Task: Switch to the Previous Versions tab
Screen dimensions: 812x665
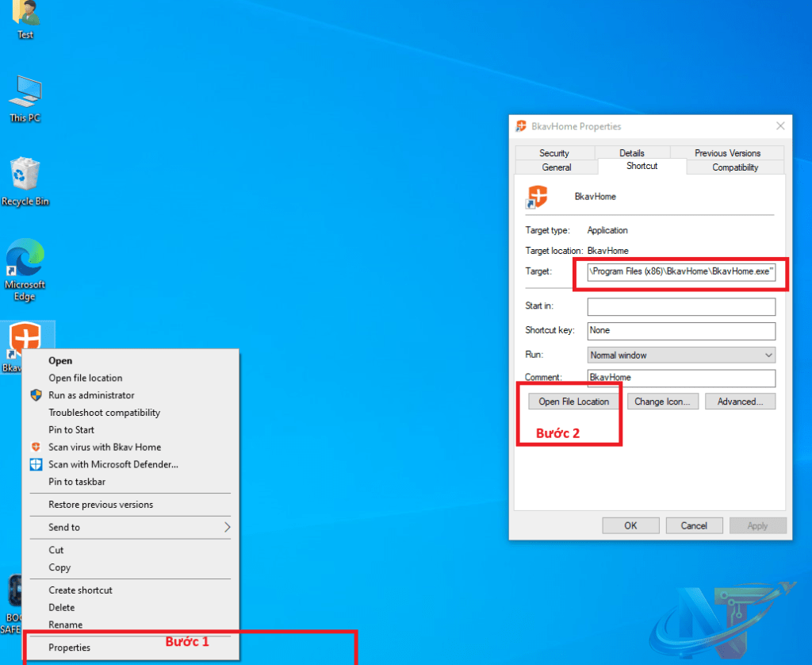Action: (727, 153)
